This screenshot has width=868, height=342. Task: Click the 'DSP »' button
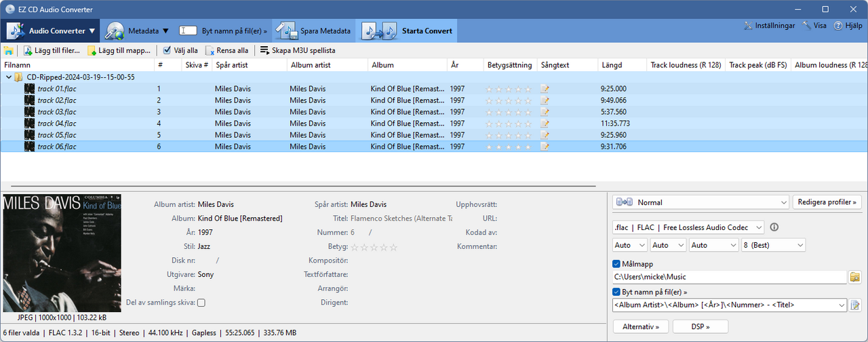click(x=701, y=326)
